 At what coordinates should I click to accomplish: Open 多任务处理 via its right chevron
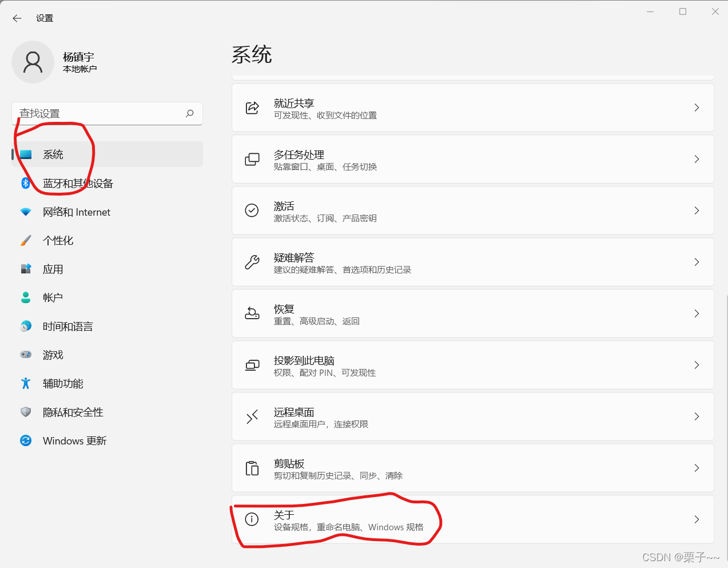[x=697, y=159]
